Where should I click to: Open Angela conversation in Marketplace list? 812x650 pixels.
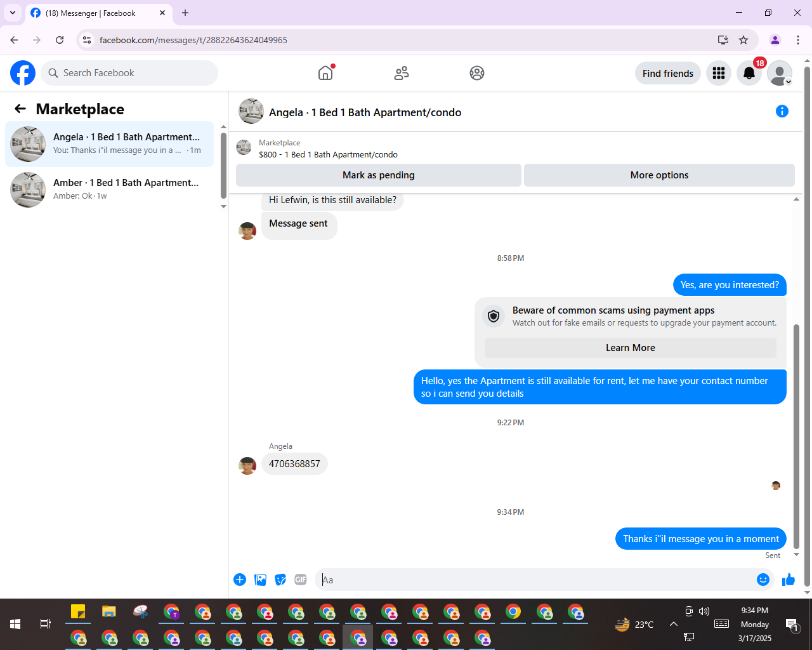(x=109, y=144)
